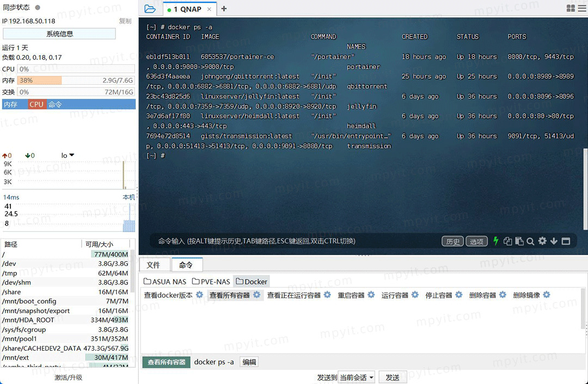Click the green lightning quick-command icon

(496, 241)
